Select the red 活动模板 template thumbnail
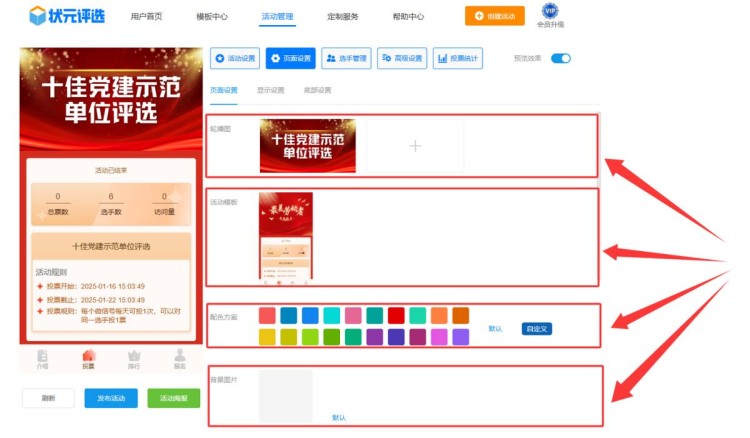 coord(286,236)
